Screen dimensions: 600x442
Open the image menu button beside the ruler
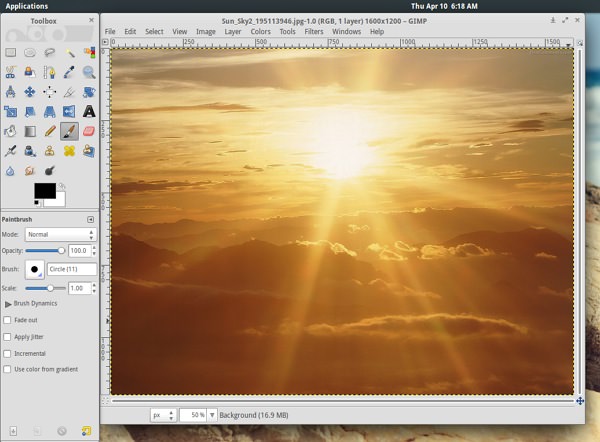(x=105, y=42)
